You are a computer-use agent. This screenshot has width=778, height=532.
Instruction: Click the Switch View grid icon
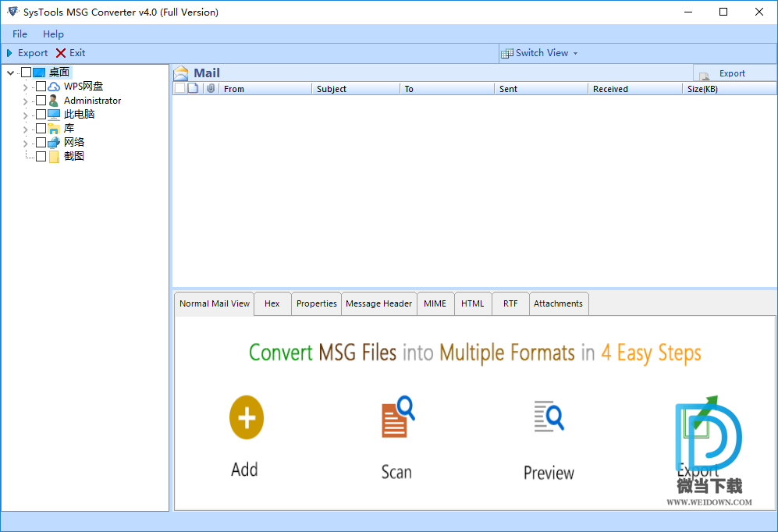[x=507, y=53]
